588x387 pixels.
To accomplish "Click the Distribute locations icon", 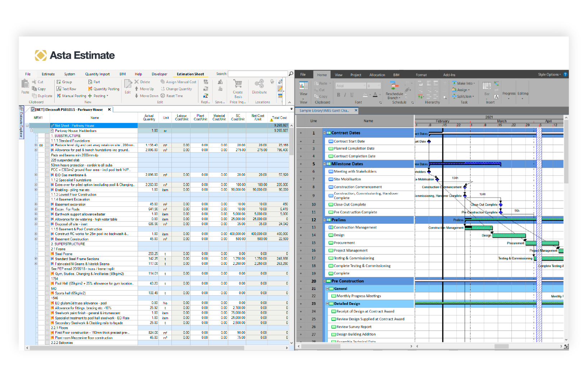I will point(259,84).
